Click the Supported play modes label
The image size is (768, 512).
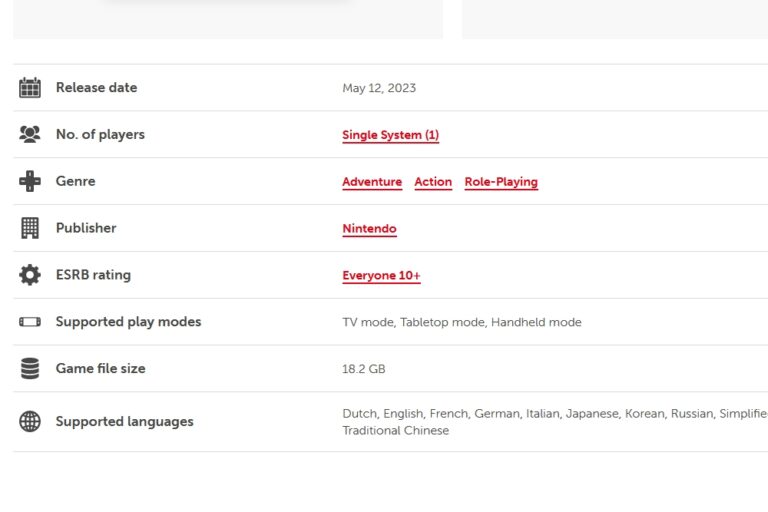(128, 322)
